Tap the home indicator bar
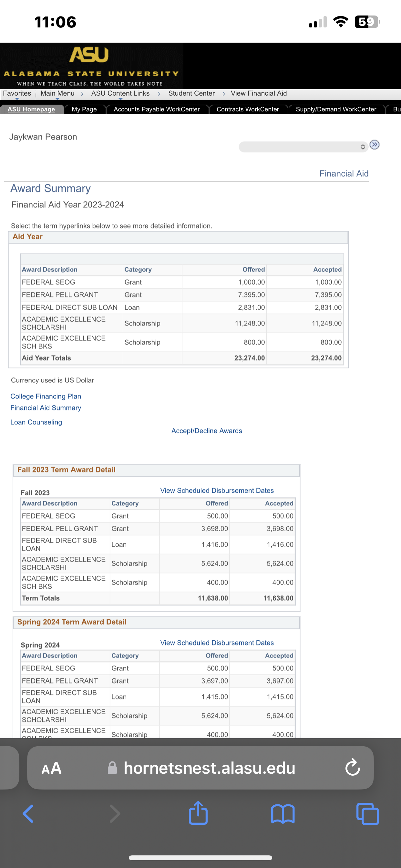The height and width of the screenshot is (868, 401). click(200, 858)
